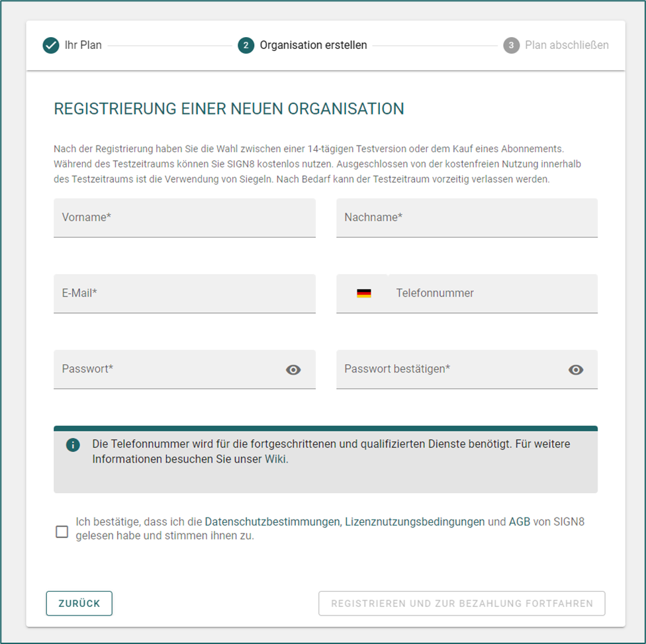Open the Datenschutzbestimmungen link

point(272,522)
